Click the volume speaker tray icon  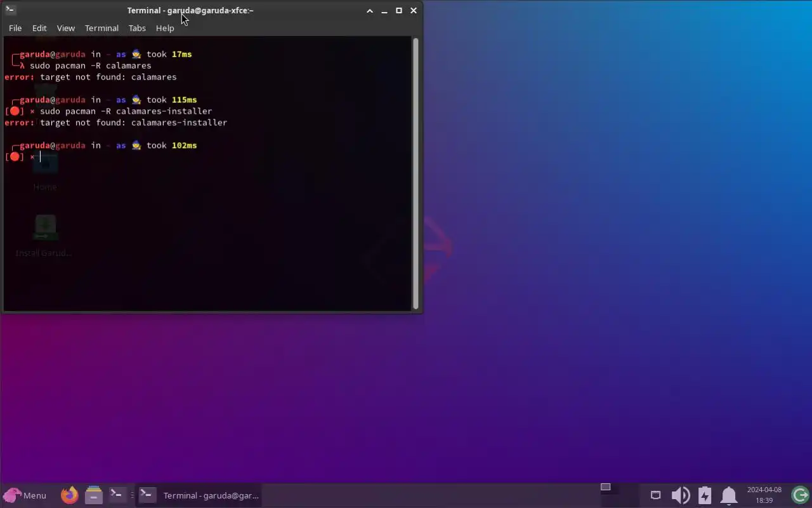[x=680, y=495]
